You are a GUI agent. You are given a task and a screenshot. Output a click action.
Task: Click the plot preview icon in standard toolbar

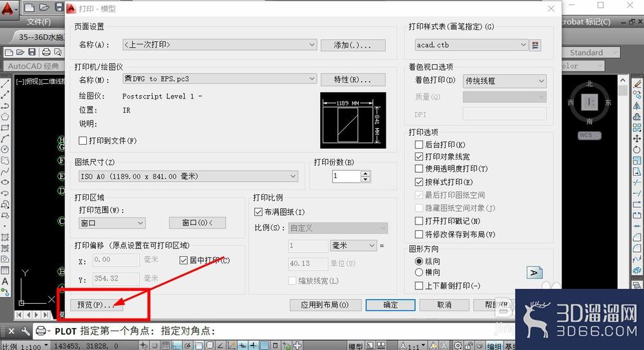coord(58,52)
